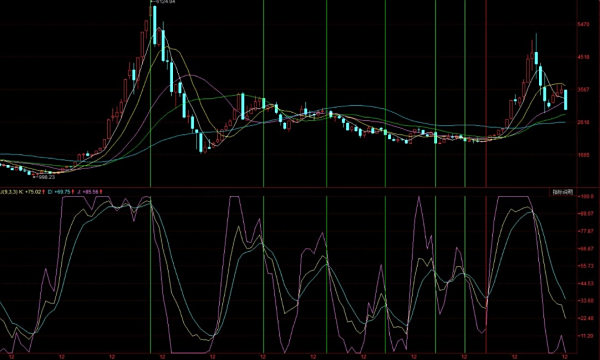
Task: Click the 11.20 level on KDJ axis
Action: tap(587, 336)
